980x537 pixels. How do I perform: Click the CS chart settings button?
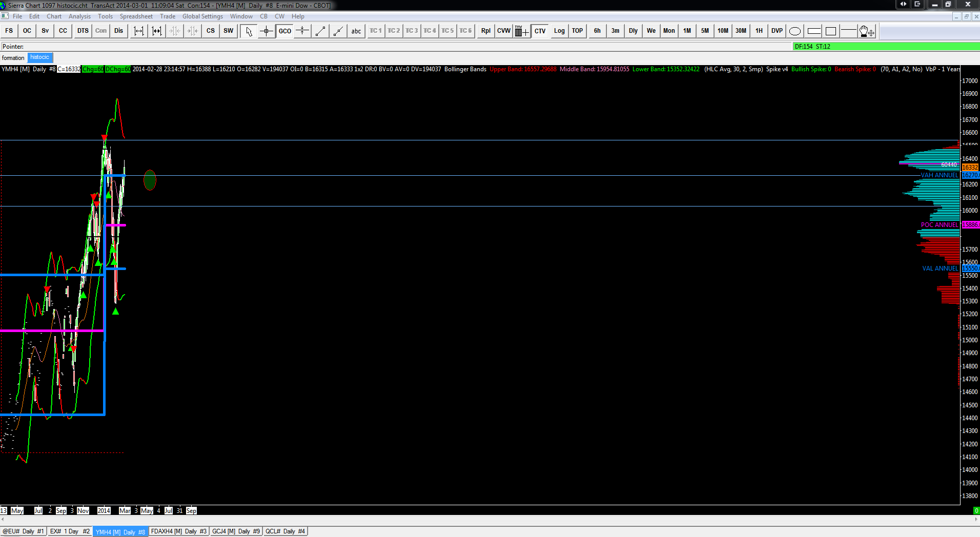point(211,31)
